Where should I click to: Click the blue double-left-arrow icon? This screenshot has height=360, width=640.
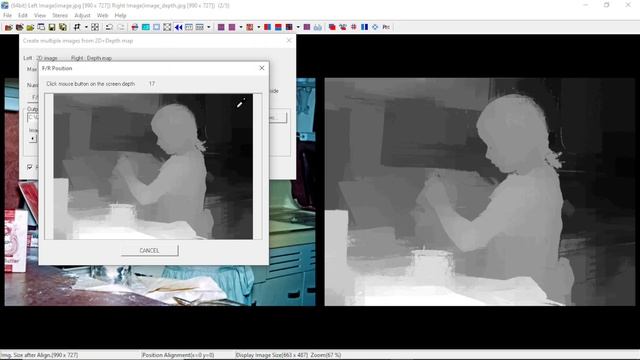178,27
